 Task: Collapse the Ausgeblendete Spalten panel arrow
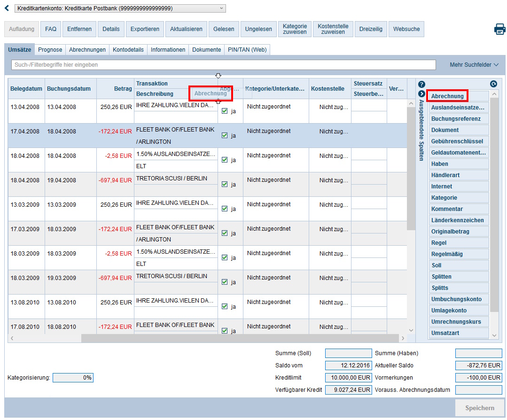click(421, 94)
